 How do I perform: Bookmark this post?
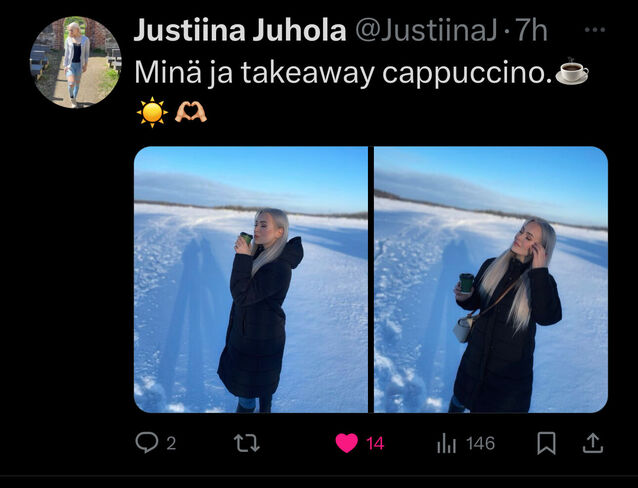tap(546, 443)
